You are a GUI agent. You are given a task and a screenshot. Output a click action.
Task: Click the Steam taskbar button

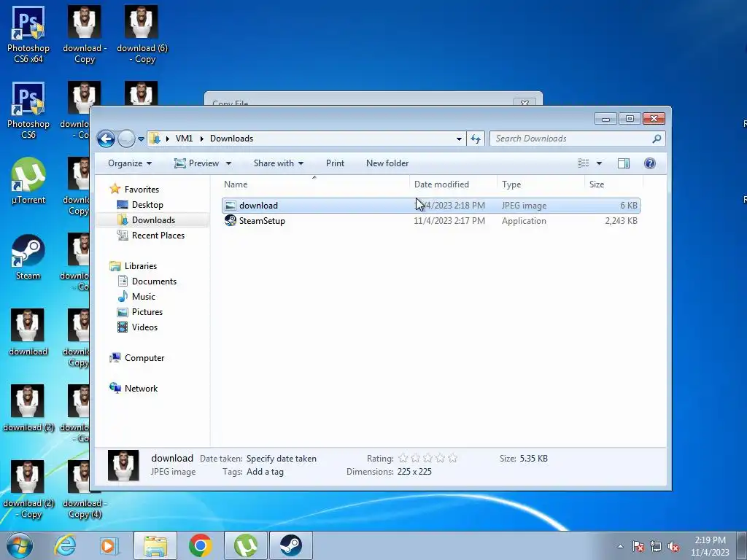coord(291,545)
